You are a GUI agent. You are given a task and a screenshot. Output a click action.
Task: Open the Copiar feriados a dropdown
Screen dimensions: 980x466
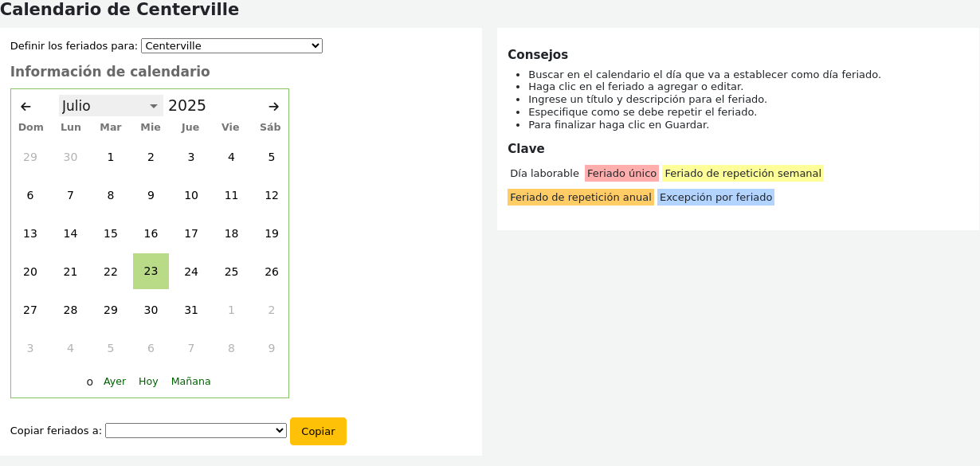coord(195,431)
